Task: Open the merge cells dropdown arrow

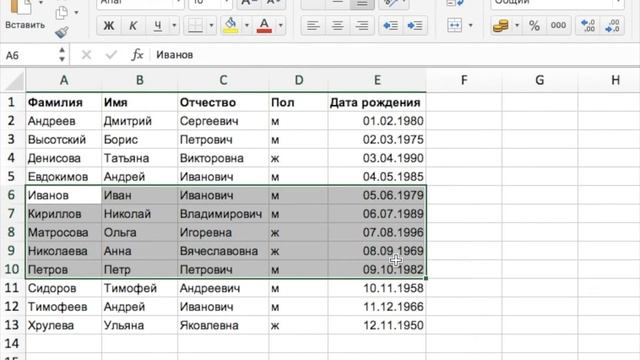Action: pos(470,25)
